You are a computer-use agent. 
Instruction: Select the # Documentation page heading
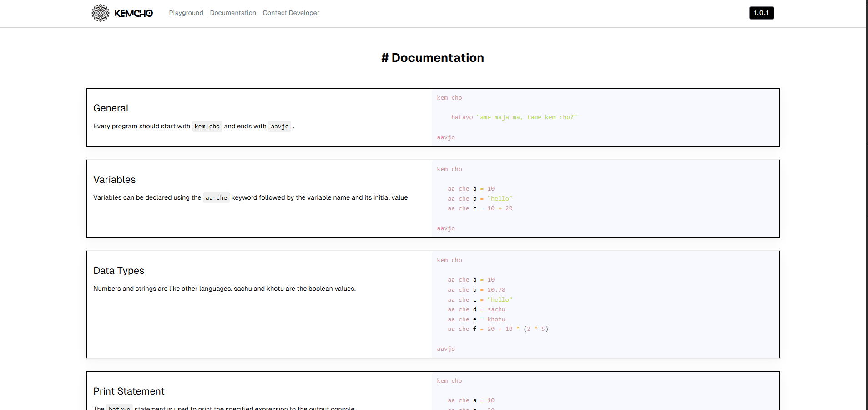pos(433,58)
